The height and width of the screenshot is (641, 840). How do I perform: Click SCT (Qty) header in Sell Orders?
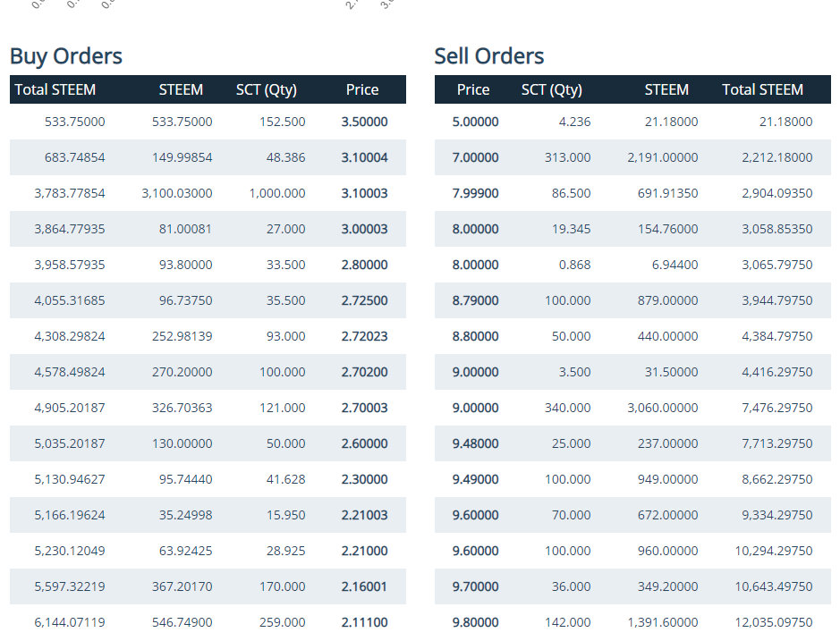click(552, 89)
